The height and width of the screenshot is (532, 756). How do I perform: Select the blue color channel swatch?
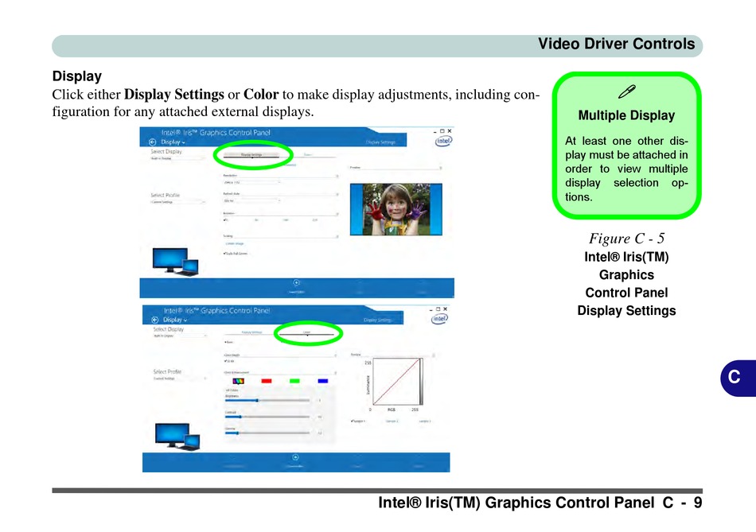(x=323, y=381)
